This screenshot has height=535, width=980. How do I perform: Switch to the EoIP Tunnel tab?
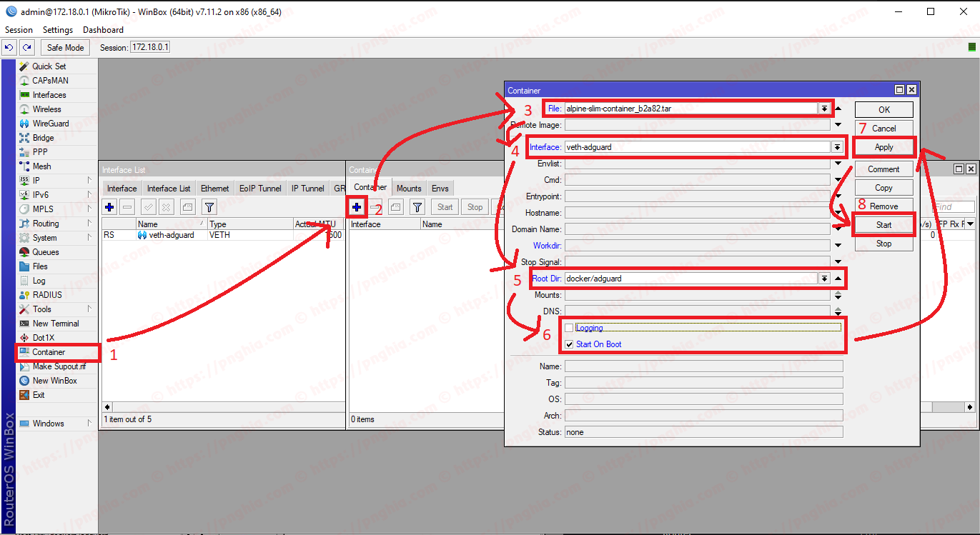pyautogui.click(x=260, y=189)
